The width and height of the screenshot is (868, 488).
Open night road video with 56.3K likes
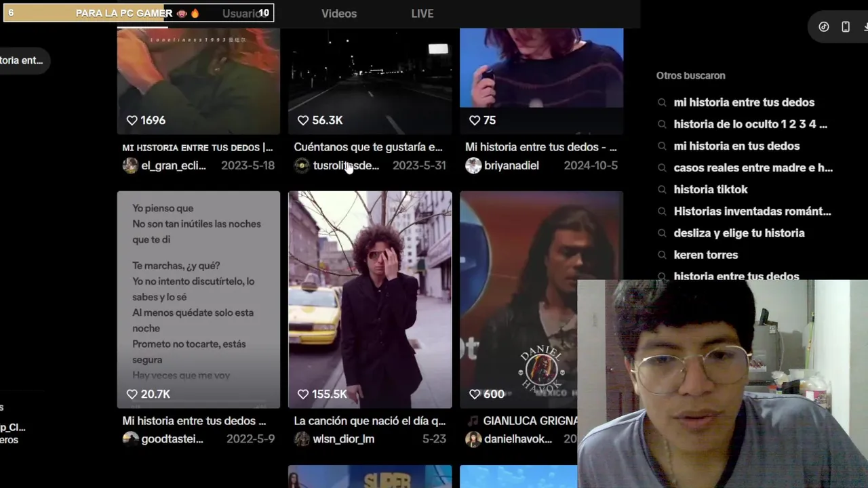[370, 81]
